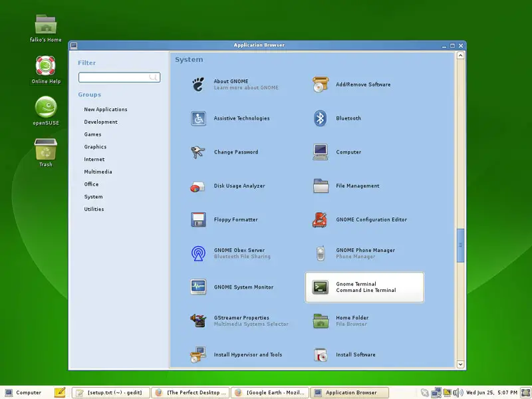This screenshot has height=399, width=532.
Task: Launch Add/Remove Software package icon
Action: tap(321, 84)
